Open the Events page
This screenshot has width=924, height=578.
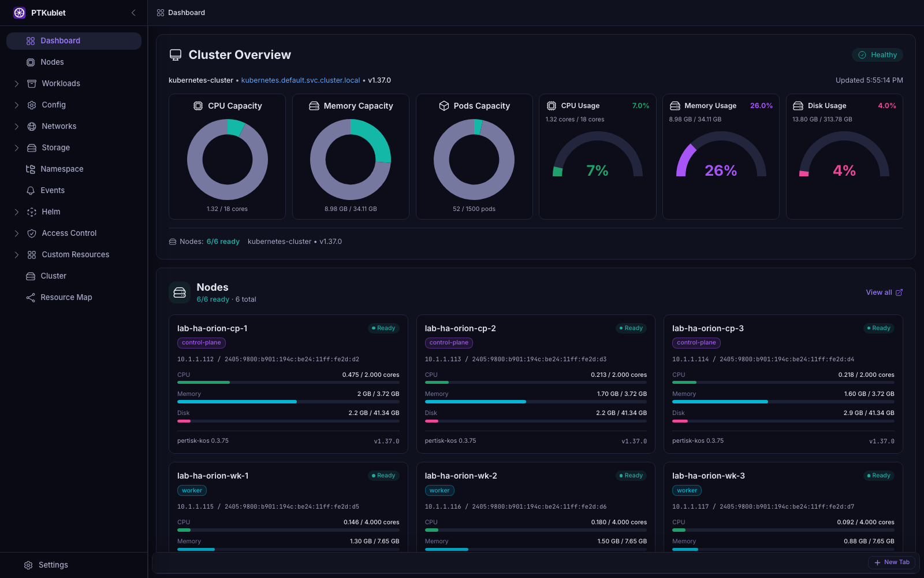tap(74, 191)
